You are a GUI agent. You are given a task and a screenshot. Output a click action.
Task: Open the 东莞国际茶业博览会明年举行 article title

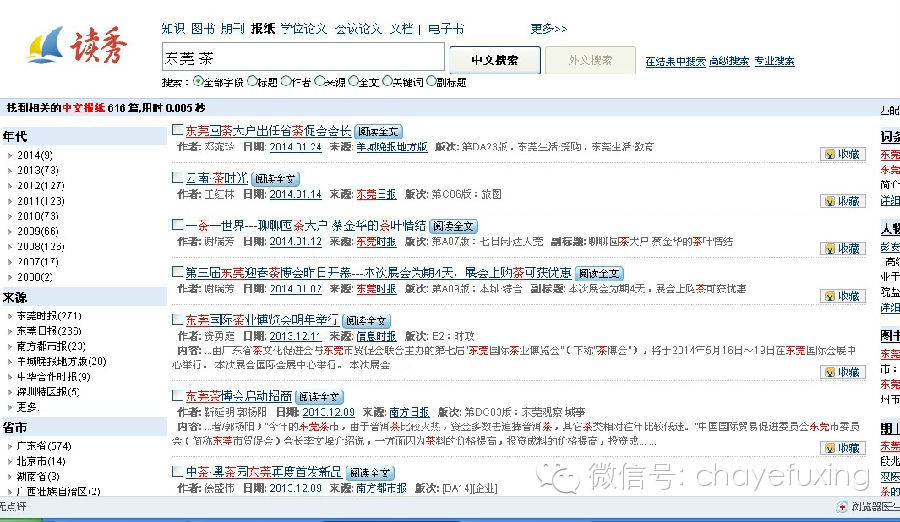(x=262, y=320)
